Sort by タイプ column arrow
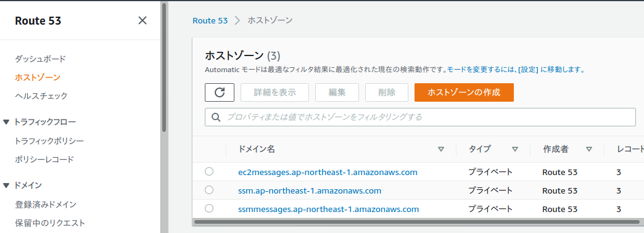The width and height of the screenshot is (644, 233). tap(515, 149)
